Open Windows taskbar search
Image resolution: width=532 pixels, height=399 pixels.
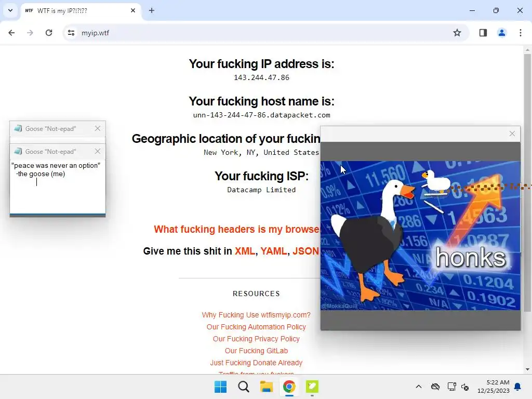(x=243, y=387)
